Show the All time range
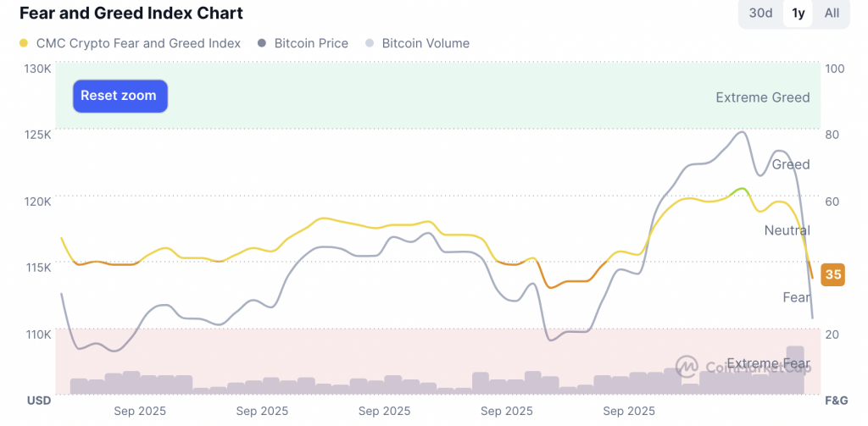The image size is (868, 426). pyautogui.click(x=832, y=14)
